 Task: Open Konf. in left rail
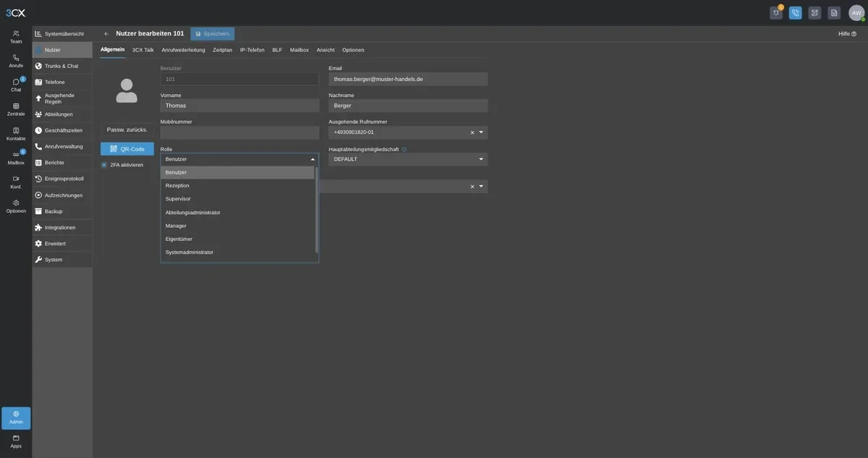(16, 182)
